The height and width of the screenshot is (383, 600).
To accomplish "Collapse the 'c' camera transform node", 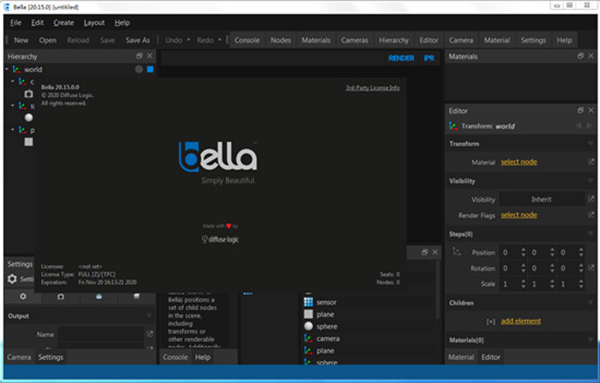I will 13,81.
